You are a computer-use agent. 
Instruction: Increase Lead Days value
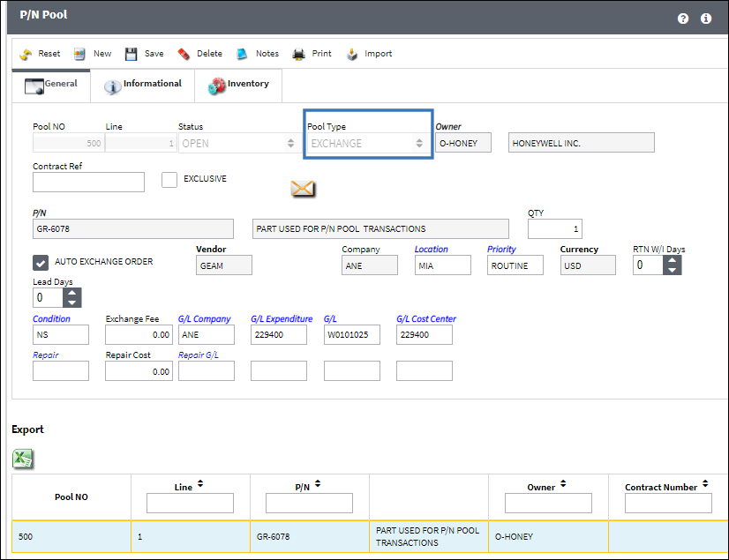pyautogui.click(x=72, y=293)
